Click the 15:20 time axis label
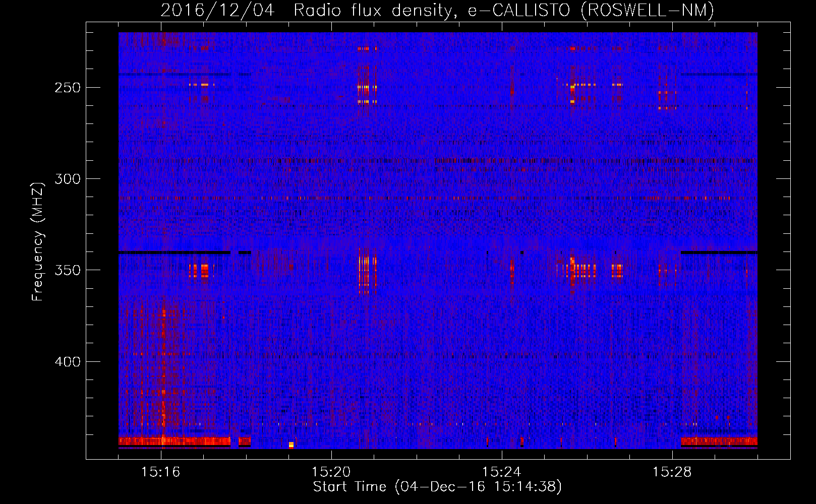 tap(331, 472)
